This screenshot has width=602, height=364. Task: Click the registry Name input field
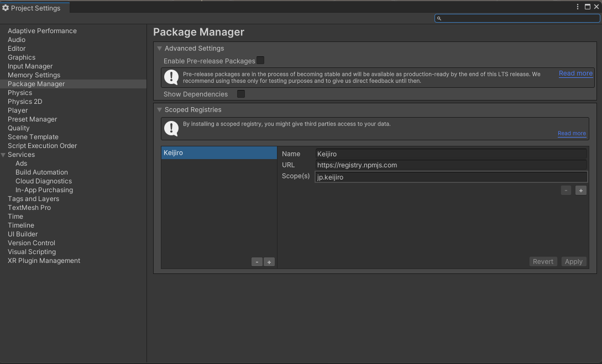451,154
